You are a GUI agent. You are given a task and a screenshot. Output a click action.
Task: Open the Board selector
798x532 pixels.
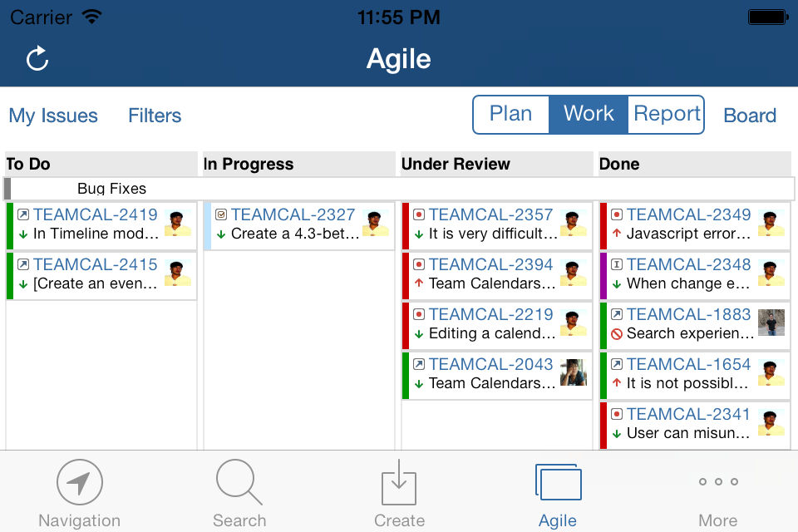click(x=750, y=116)
